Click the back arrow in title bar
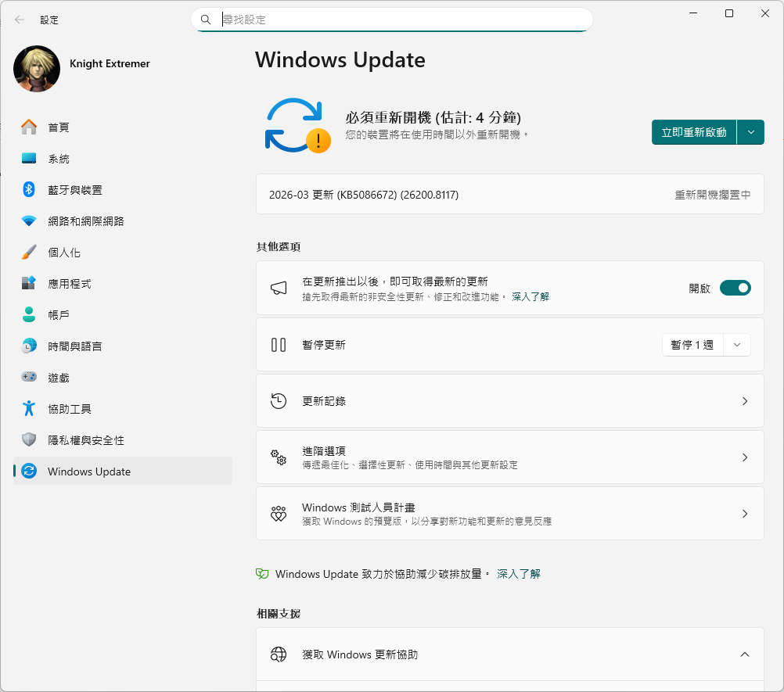Screen dimensions: 784x692 [20, 20]
